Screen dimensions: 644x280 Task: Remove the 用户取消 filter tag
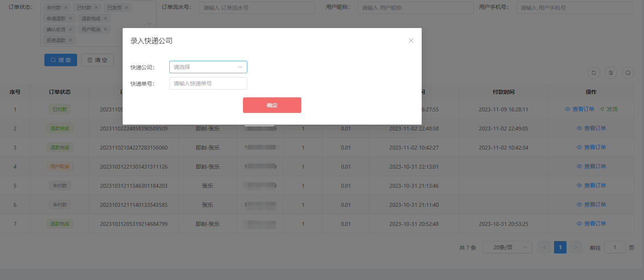(106, 29)
